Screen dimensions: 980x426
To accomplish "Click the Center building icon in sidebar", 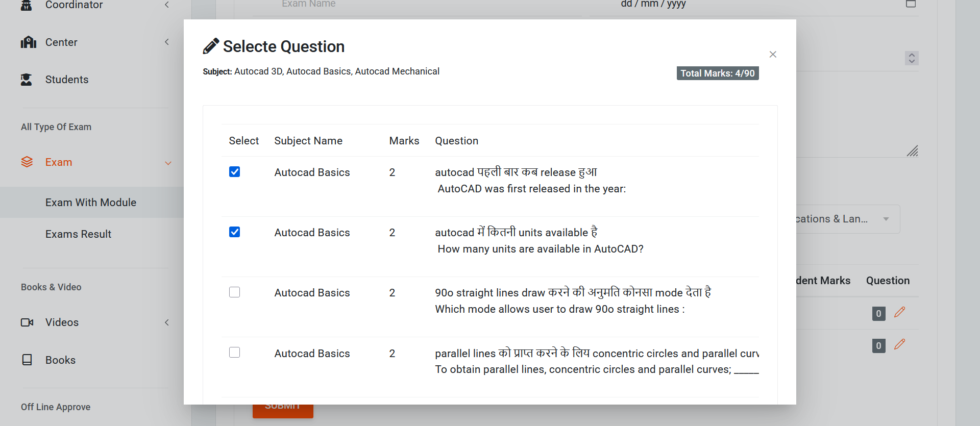I will [28, 42].
